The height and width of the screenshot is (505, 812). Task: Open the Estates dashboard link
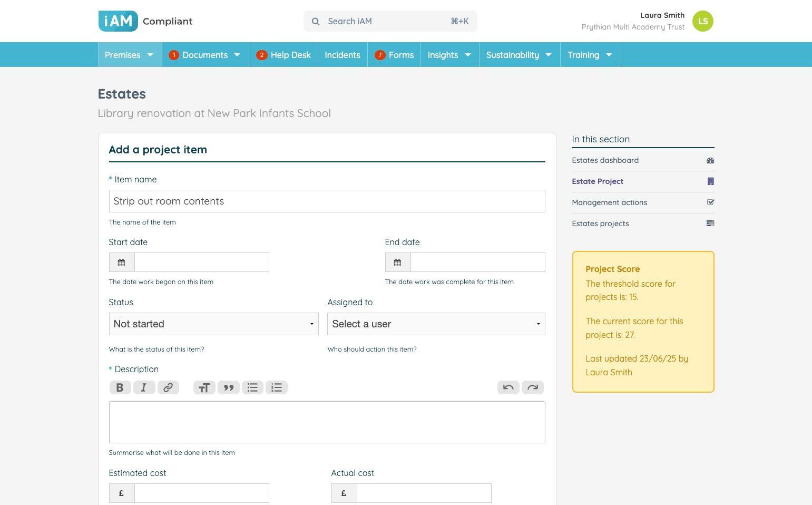(x=605, y=161)
